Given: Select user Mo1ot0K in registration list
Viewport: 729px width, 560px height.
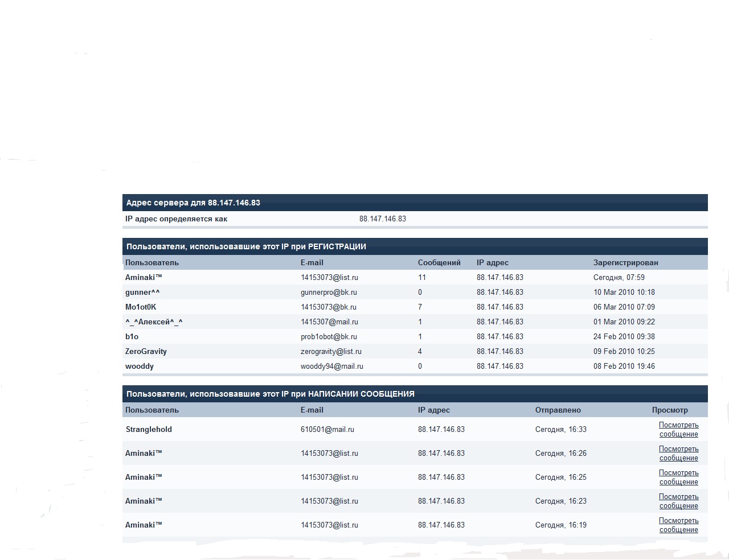Looking at the screenshot, I should coord(141,307).
